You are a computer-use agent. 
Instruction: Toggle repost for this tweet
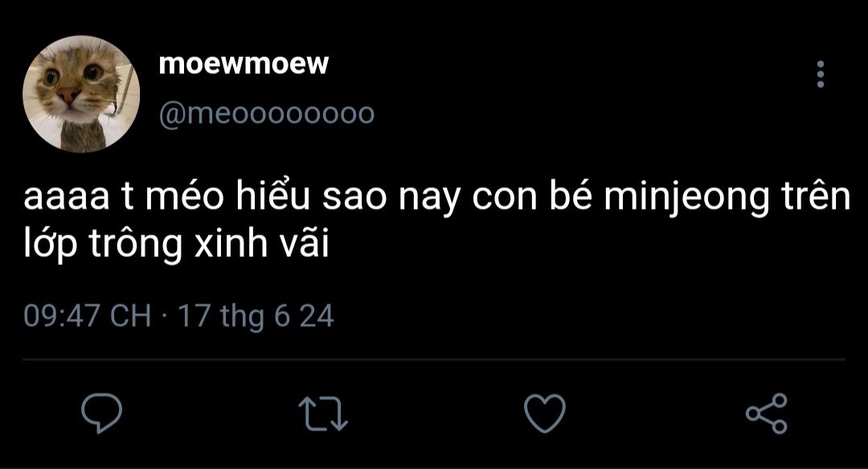(x=323, y=413)
